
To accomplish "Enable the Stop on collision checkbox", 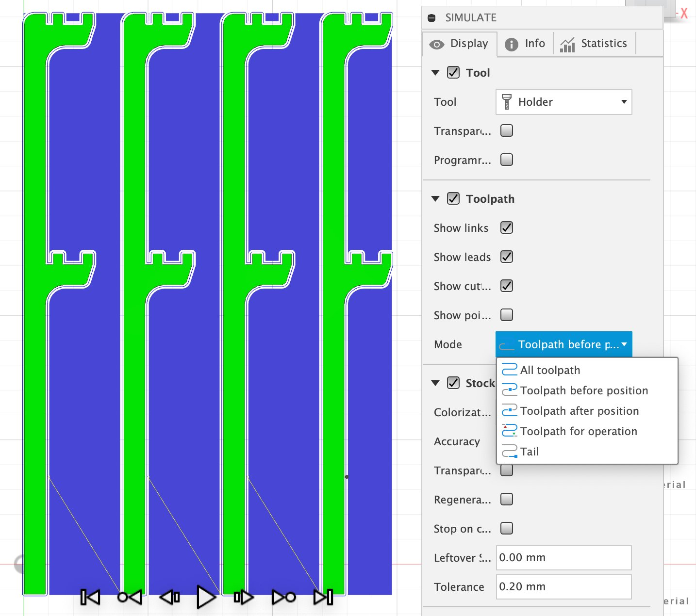I will (507, 528).
